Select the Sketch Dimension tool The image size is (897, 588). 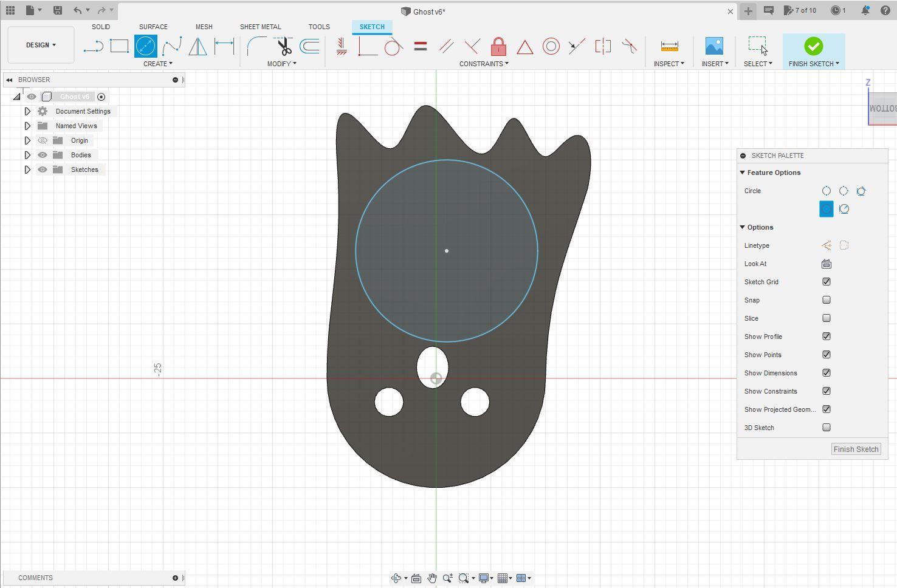[224, 46]
